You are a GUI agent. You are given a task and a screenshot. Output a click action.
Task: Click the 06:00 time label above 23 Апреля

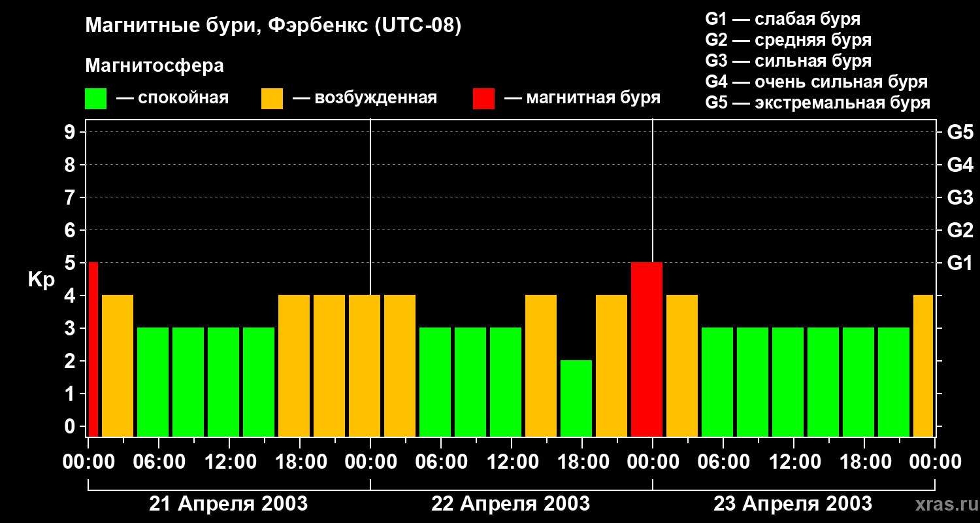723,462
